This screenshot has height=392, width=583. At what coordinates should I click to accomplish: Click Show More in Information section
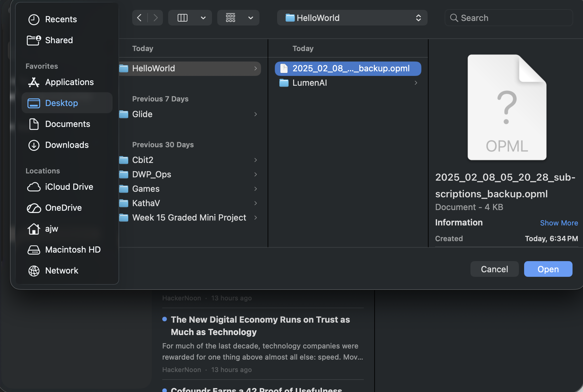(x=559, y=223)
